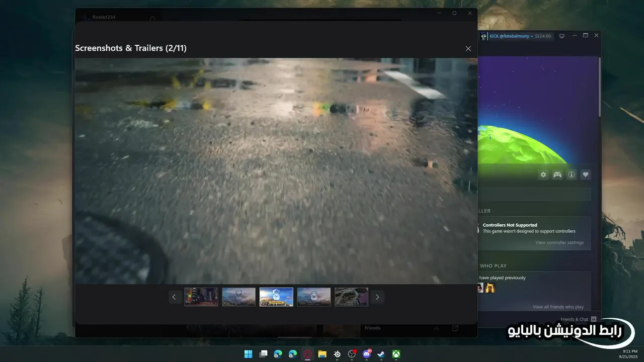Open first Microsoft Edge taskbar icon
This screenshot has height=362, width=644.
pos(278,354)
